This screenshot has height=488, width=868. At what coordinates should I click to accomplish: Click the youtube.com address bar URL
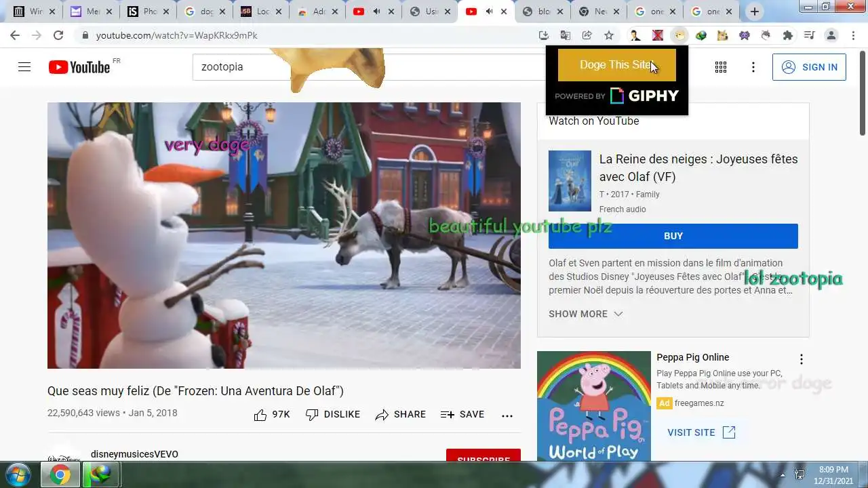tap(176, 35)
